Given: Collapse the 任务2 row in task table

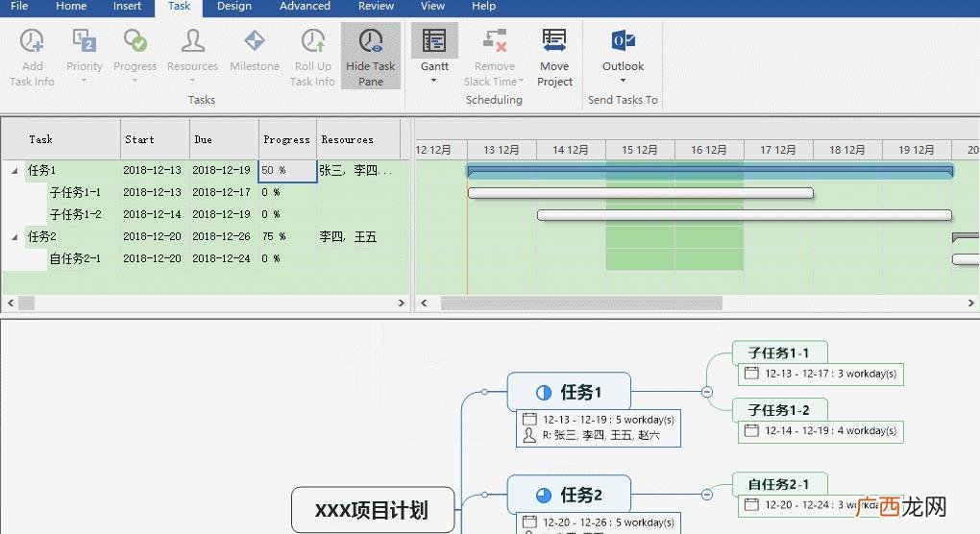Looking at the screenshot, I should tap(14, 236).
